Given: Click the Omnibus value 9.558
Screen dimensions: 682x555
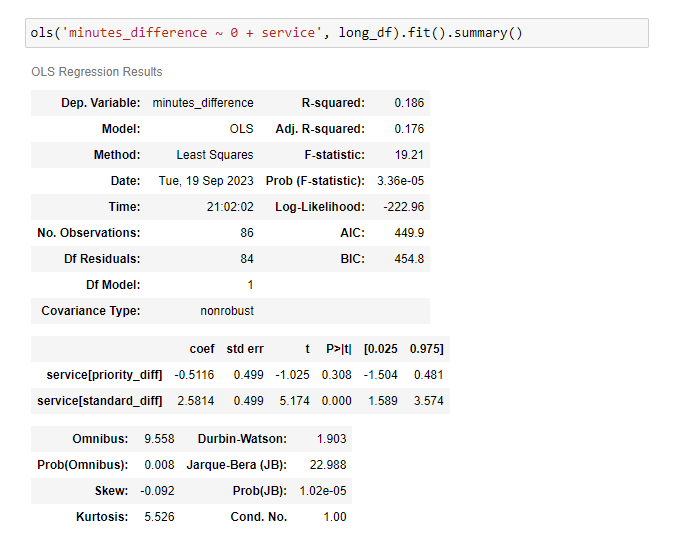Looking at the screenshot, I should click(159, 439).
